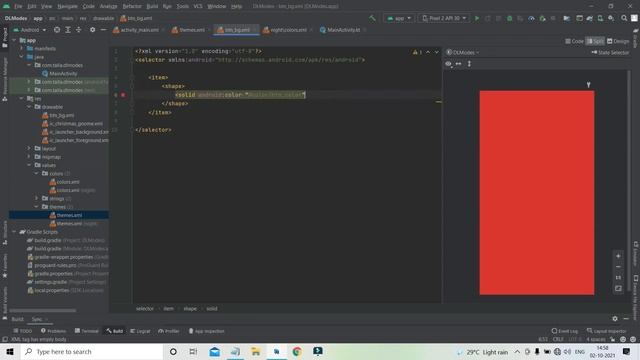Open build panel settings gear at bottom right

615,319
